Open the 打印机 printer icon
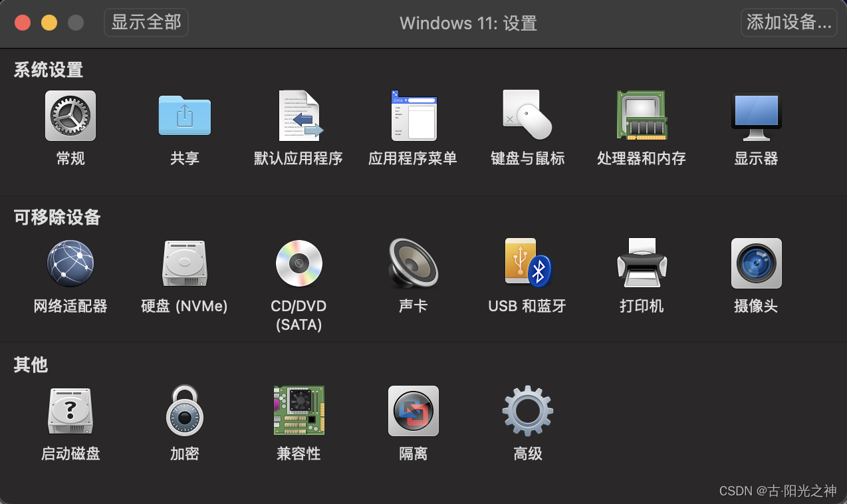 642,263
